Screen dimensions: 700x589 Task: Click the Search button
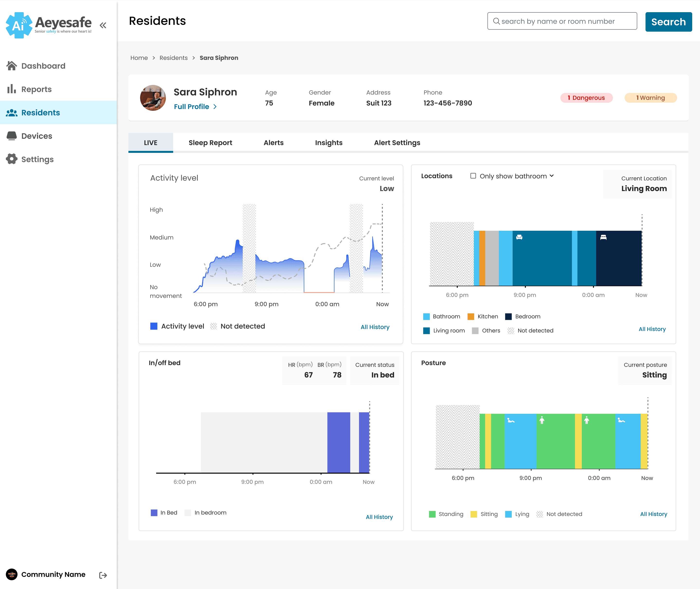[x=668, y=22]
